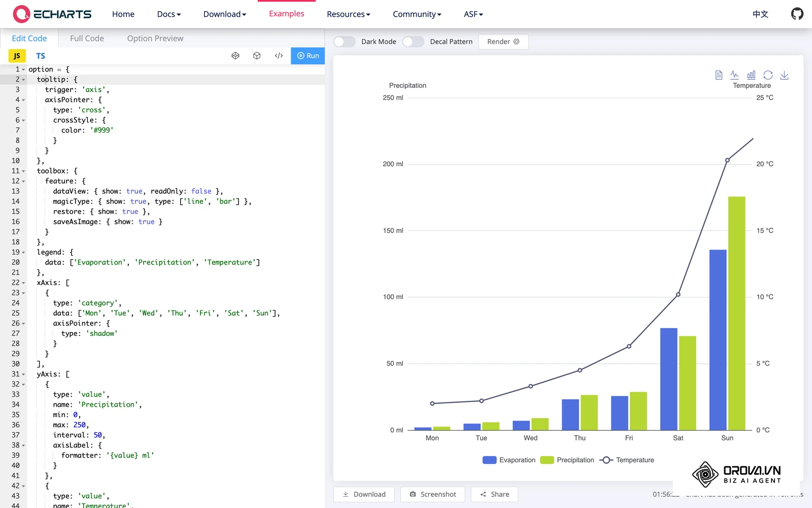The image size is (812, 508).
Task: Open the Examples nav item
Action: [x=287, y=14]
